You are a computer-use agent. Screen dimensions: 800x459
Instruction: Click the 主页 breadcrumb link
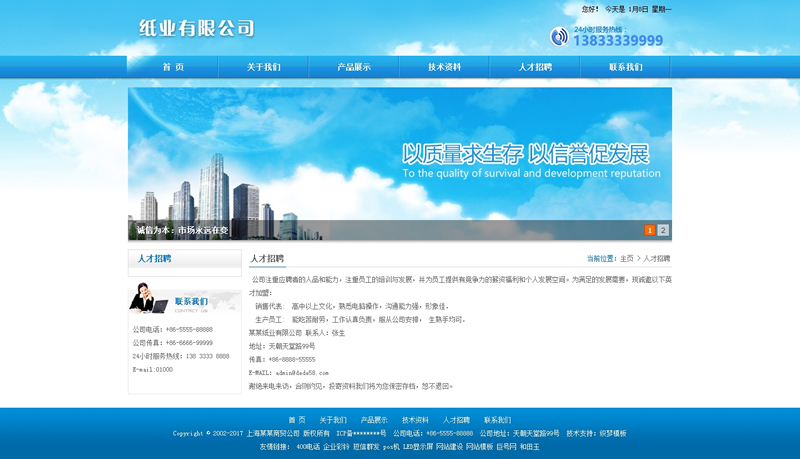[626, 259]
